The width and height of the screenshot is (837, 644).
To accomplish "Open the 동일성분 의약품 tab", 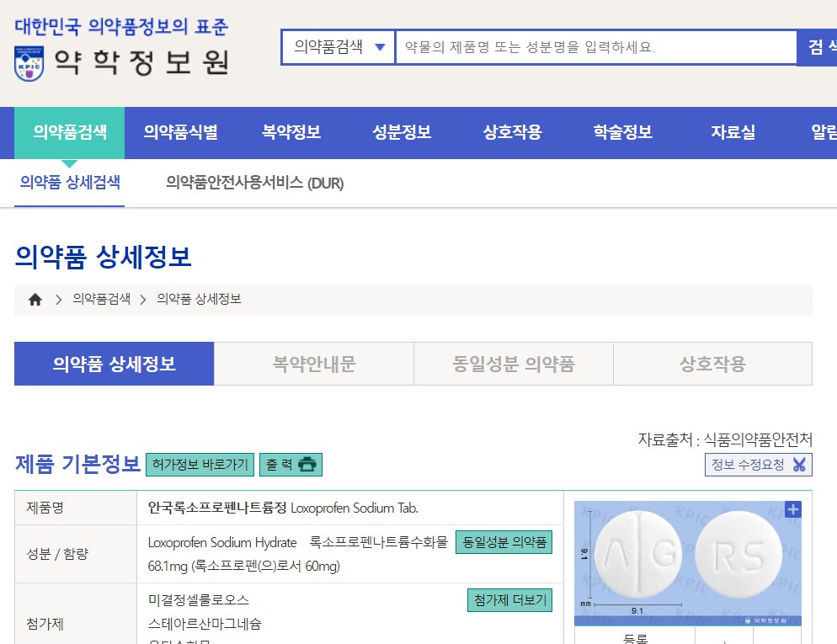I will [514, 364].
